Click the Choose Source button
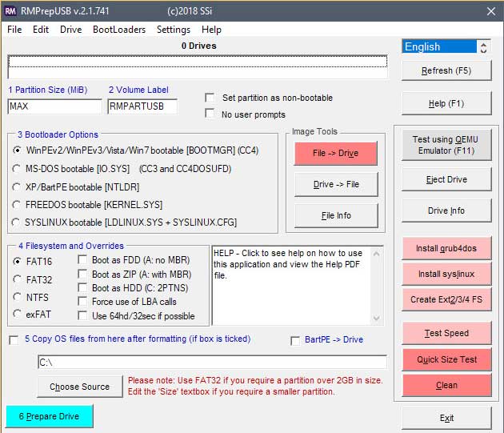Viewport: 504px width, 433px height. (79, 387)
